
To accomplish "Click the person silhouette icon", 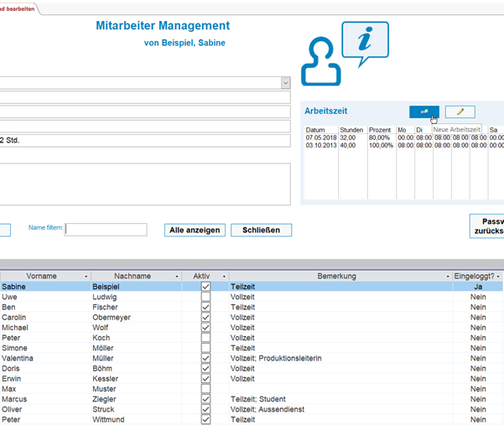I will (321, 61).
